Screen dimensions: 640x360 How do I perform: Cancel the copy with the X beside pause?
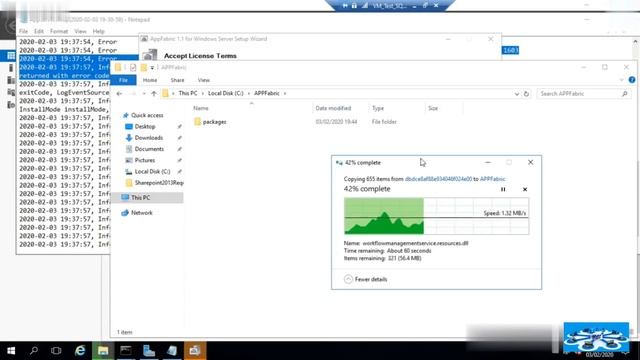tap(525, 189)
